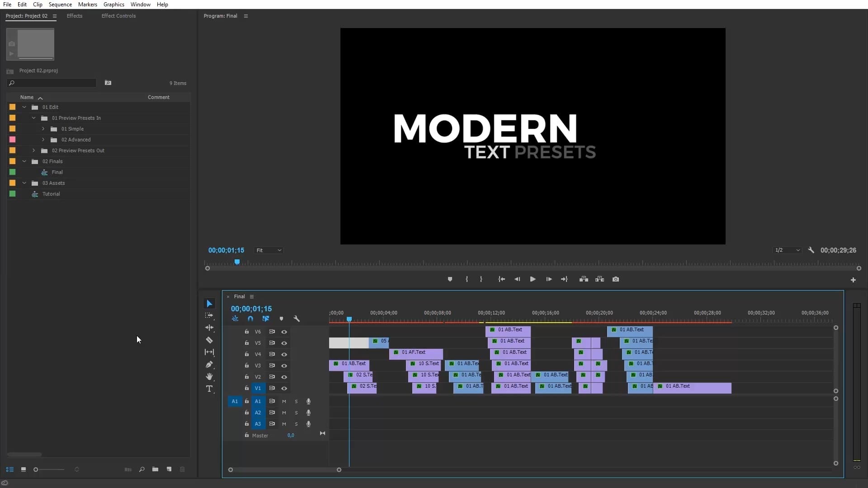
Task: Open the Program monitor button editor plus
Action: [853, 280]
